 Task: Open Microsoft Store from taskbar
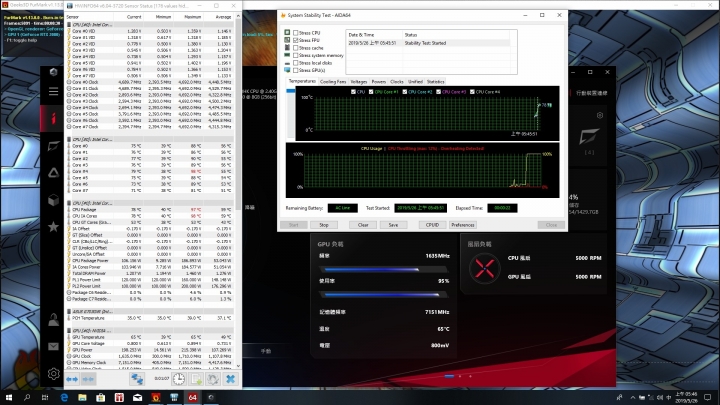101,397
